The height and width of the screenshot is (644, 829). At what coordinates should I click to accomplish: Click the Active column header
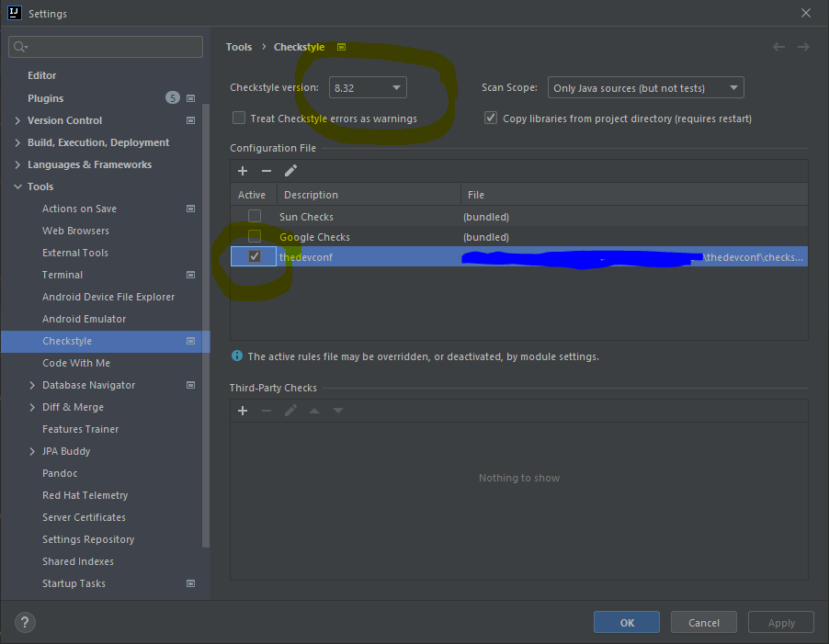coord(254,195)
